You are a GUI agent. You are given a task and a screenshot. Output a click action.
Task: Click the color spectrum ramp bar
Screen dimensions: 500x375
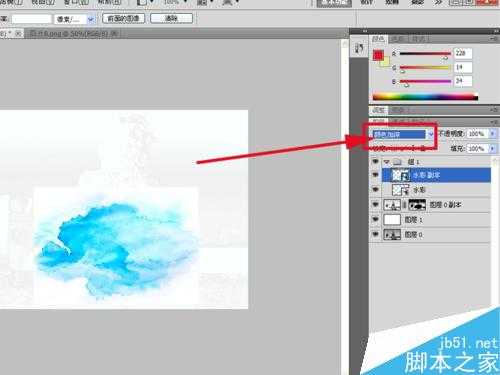425,97
